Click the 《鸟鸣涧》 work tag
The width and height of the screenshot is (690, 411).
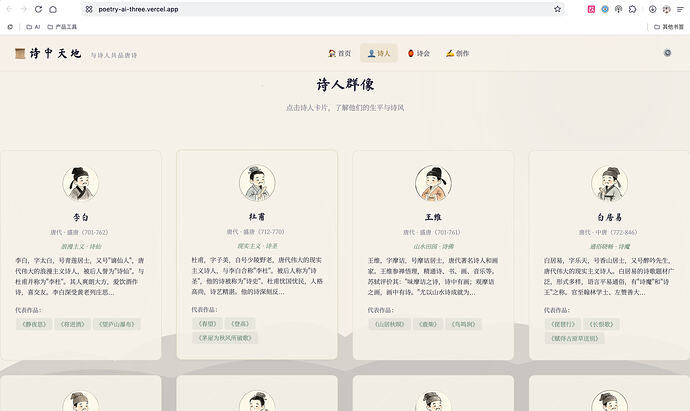pyautogui.click(x=463, y=324)
